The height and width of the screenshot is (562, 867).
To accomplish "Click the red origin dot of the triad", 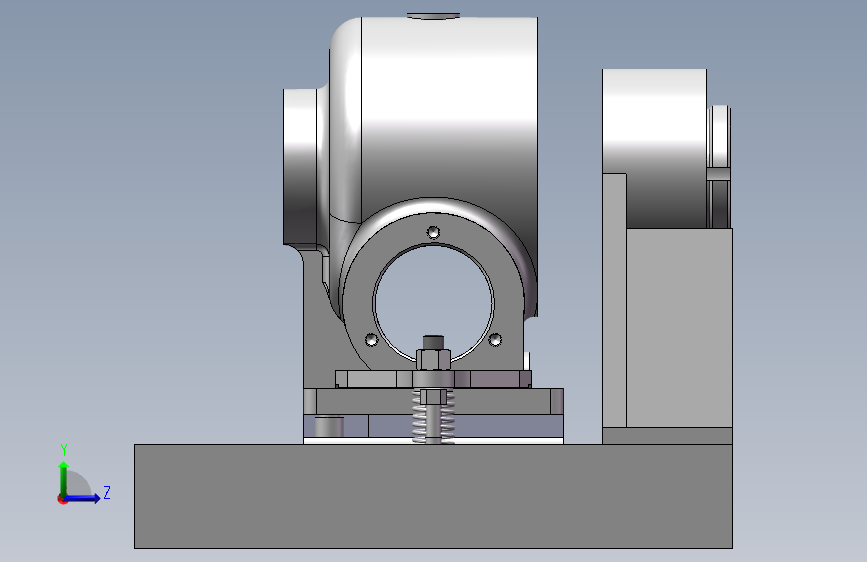I will click(x=62, y=499).
